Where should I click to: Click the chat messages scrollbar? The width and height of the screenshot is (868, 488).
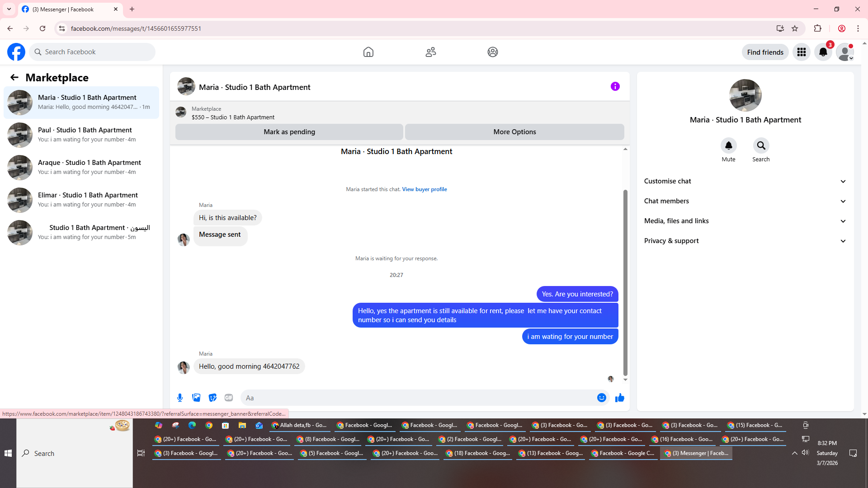click(625, 282)
